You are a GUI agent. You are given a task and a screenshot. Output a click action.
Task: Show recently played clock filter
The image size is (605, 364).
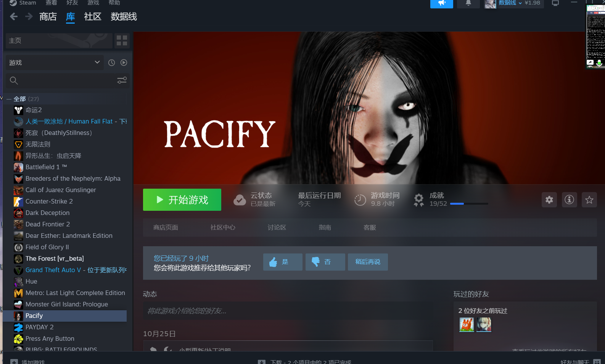[111, 63]
